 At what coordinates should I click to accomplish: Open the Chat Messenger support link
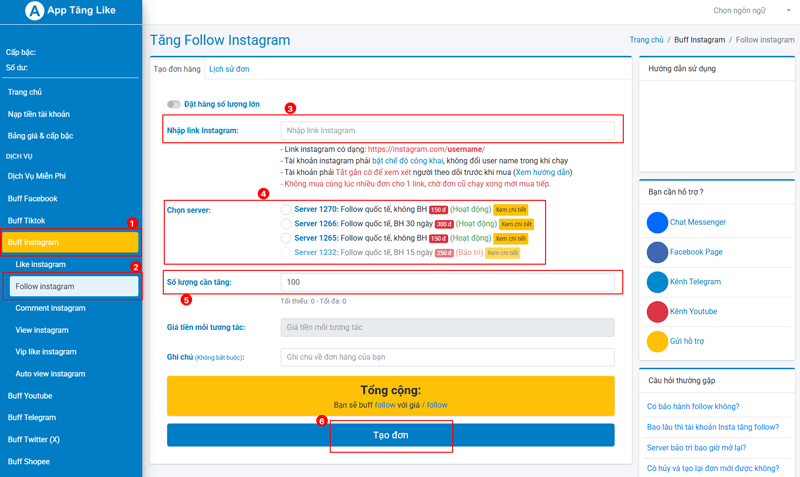tap(697, 222)
